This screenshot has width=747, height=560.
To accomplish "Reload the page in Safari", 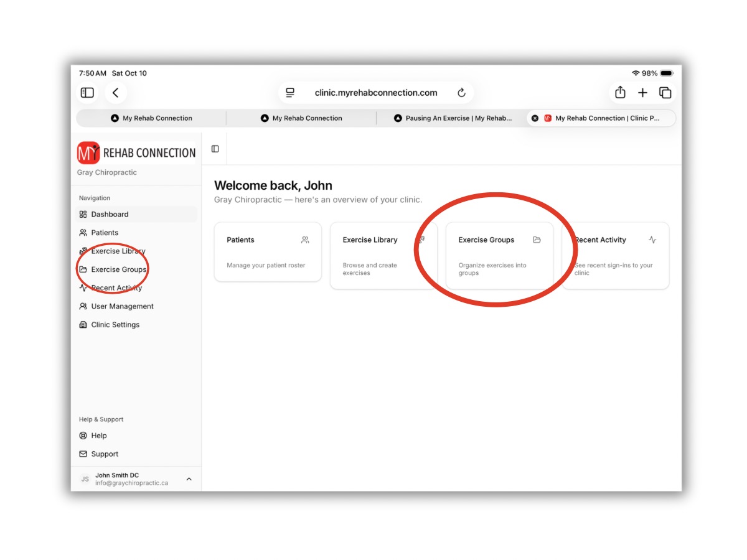I will tap(461, 93).
